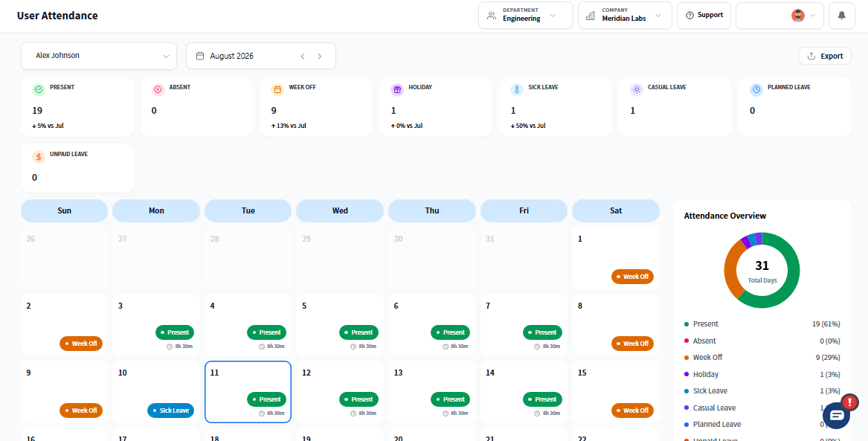Click the attendance donut chart center
The height and width of the screenshot is (441, 868).
762,271
